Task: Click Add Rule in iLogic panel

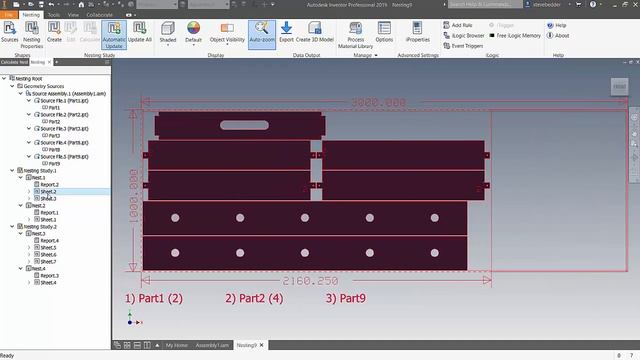Action: (x=458, y=25)
